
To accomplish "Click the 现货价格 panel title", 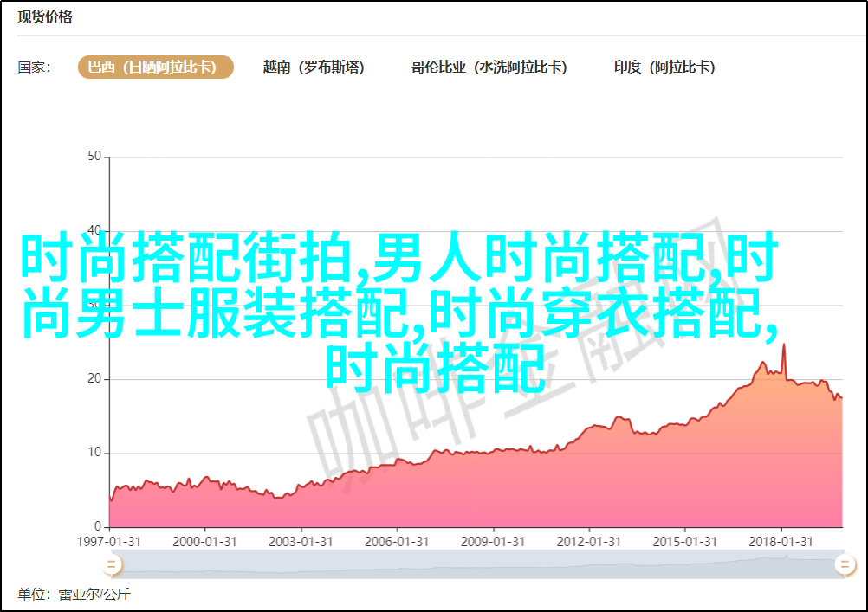I will point(45,17).
